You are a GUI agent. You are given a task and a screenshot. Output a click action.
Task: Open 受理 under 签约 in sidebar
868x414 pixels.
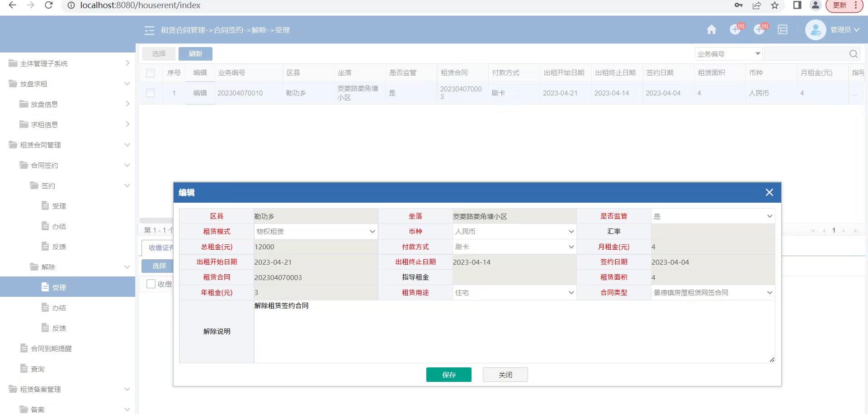[x=59, y=206]
